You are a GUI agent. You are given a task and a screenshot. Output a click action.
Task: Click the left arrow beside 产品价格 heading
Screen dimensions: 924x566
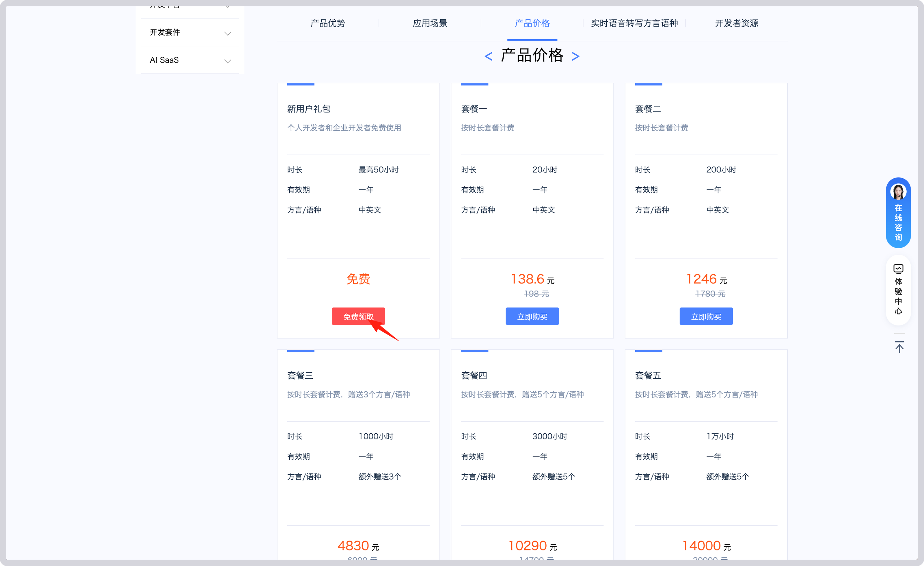click(488, 56)
